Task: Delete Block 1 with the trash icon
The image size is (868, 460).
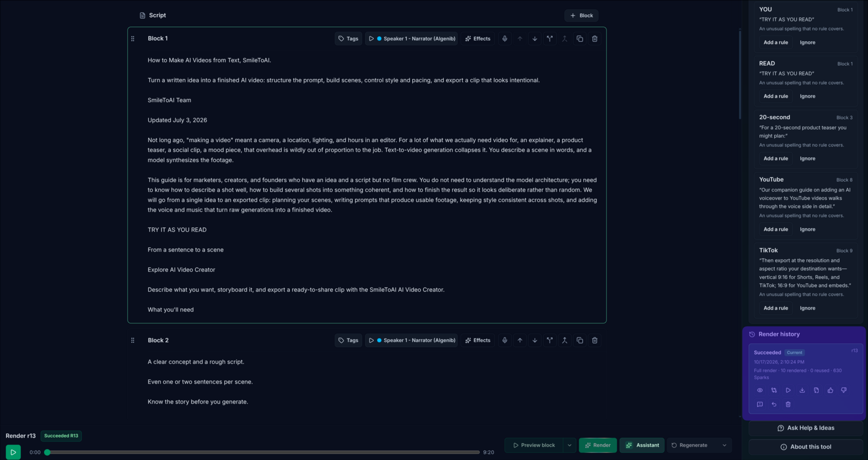Action: pos(595,39)
